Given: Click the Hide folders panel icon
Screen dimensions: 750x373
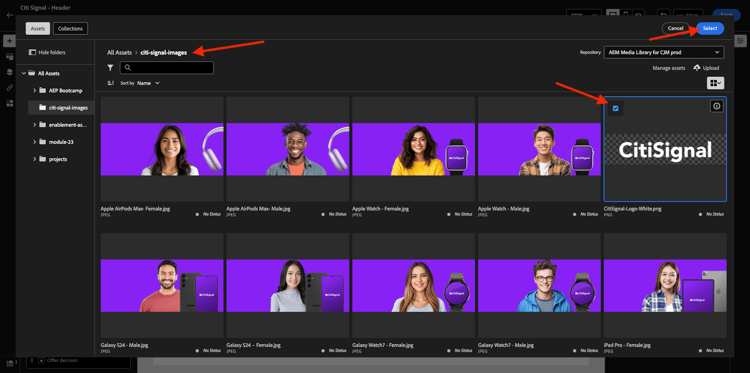Looking at the screenshot, I should pyautogui.click(x=33, y=52).
